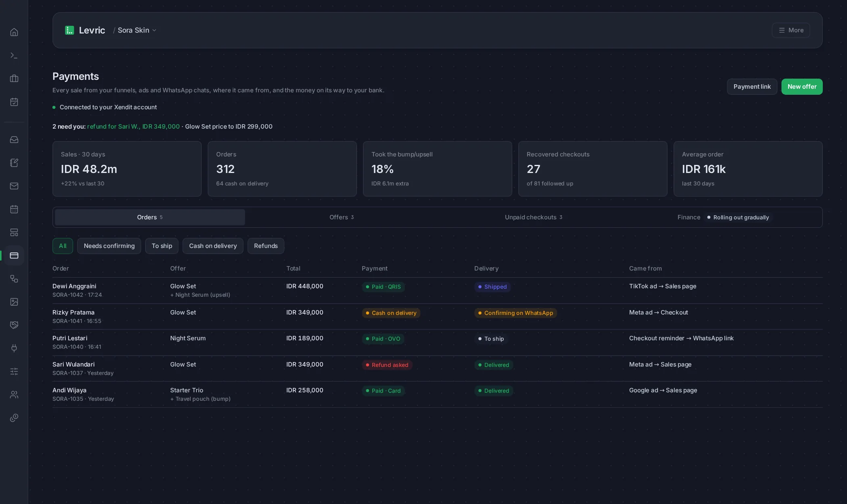The height and width of the screenshot is (504, 847).
Task: Open the Home icon in the sidebar
Action: 14,32
